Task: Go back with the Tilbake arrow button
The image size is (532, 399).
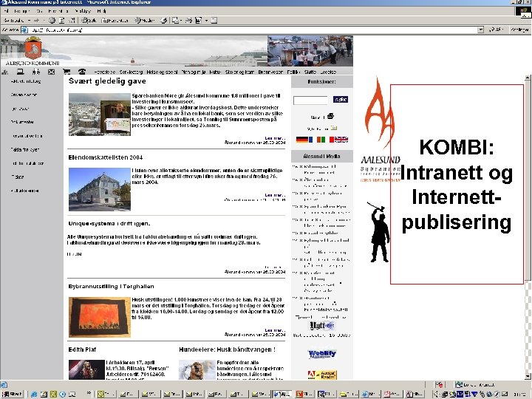Action: tap(13, 21)
